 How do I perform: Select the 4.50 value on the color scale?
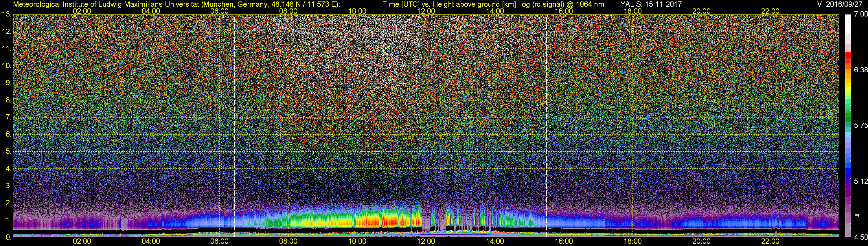(x=860, y=237)
